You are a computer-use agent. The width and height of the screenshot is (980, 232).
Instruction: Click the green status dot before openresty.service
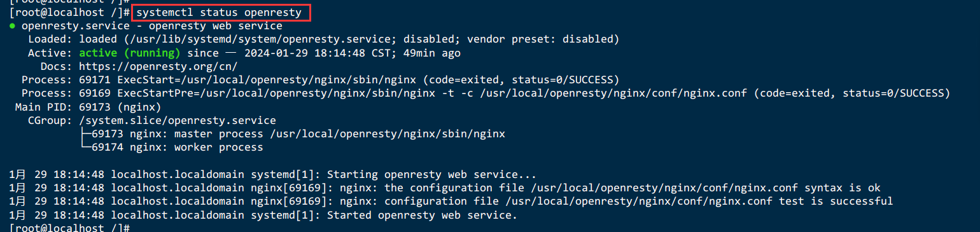[x=12, y=26]
